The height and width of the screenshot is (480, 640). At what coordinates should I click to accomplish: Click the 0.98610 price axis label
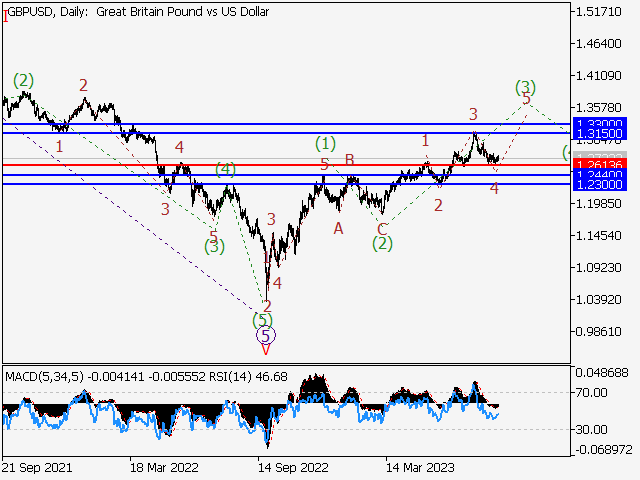click(x=598, y=331)
